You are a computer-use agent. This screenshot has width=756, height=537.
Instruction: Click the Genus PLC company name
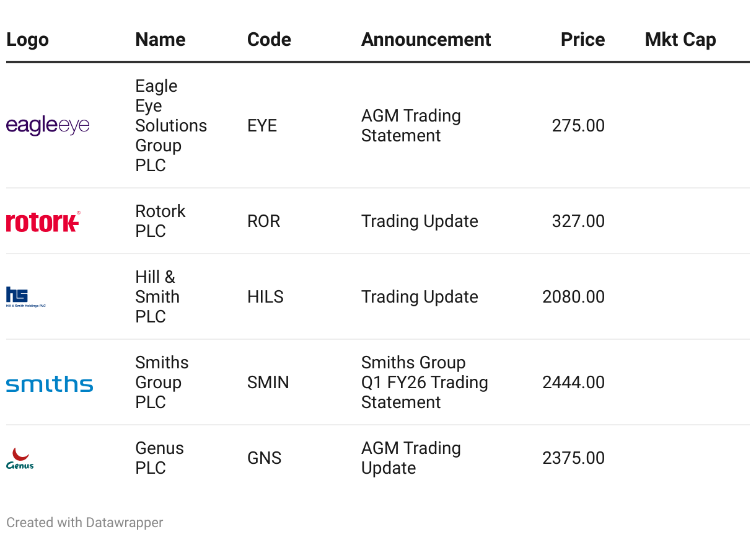point(159,458)
